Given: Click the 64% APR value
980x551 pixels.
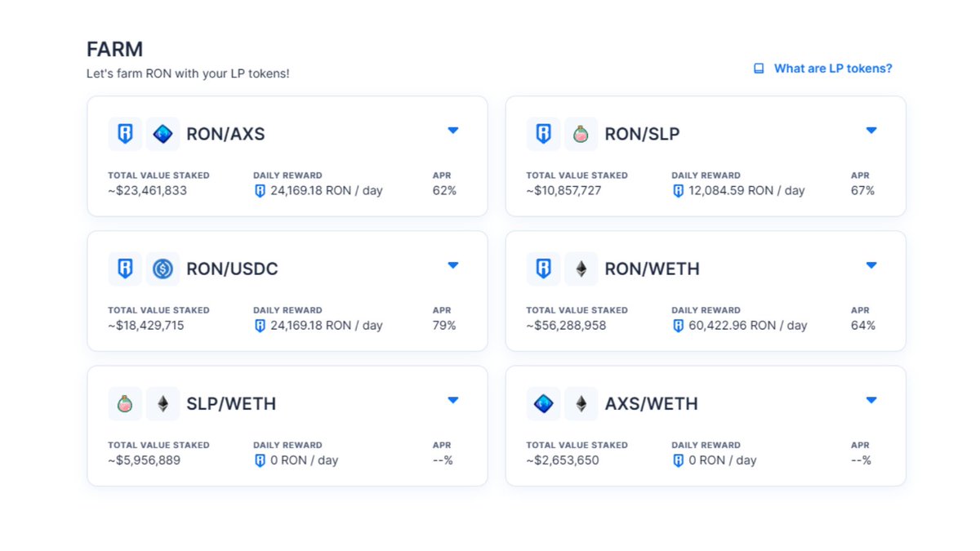Looking at the screenshot, I should [x=862, y=326].
